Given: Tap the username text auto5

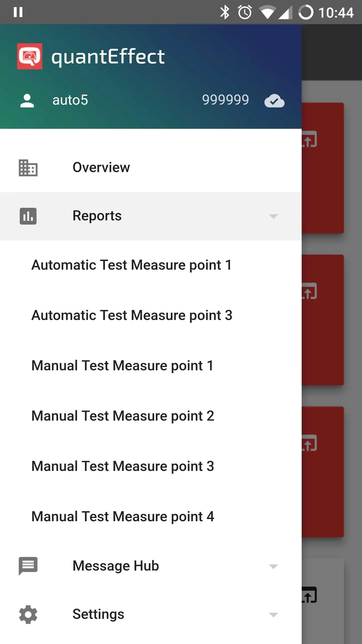Looking at the screenshot, I should (70, 100).
